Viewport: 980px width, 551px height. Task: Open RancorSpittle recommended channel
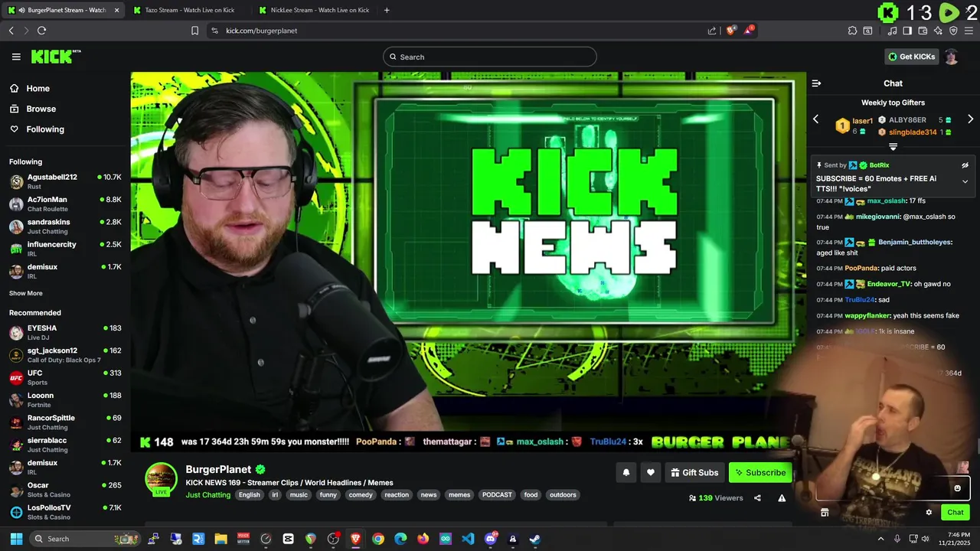click(65, 422)
